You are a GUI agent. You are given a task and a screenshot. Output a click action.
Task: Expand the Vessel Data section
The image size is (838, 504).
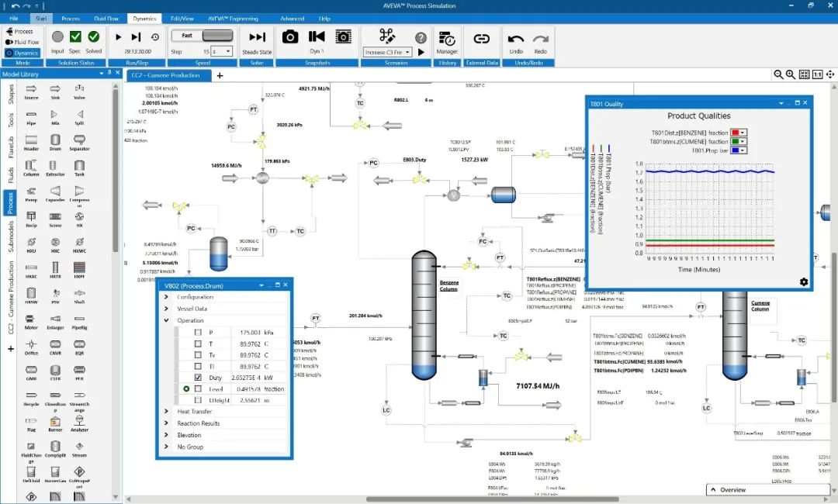pyautogui.click(x=166, y=309)
